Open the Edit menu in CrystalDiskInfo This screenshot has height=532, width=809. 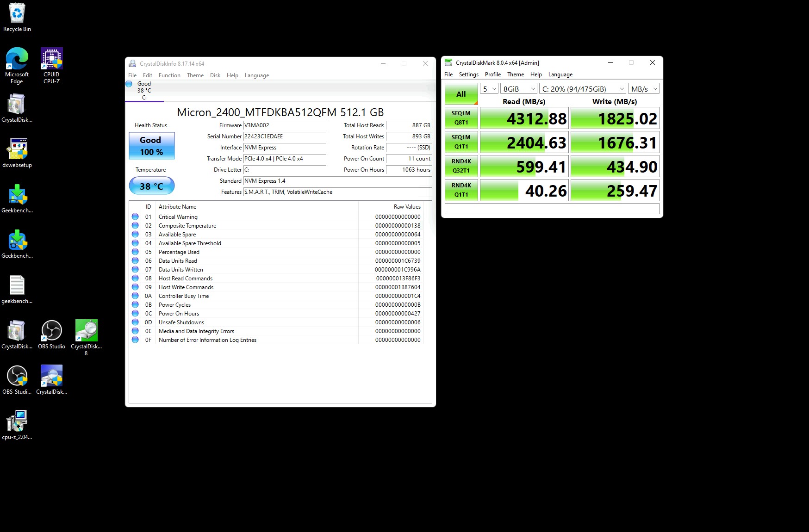click(148, 75)
